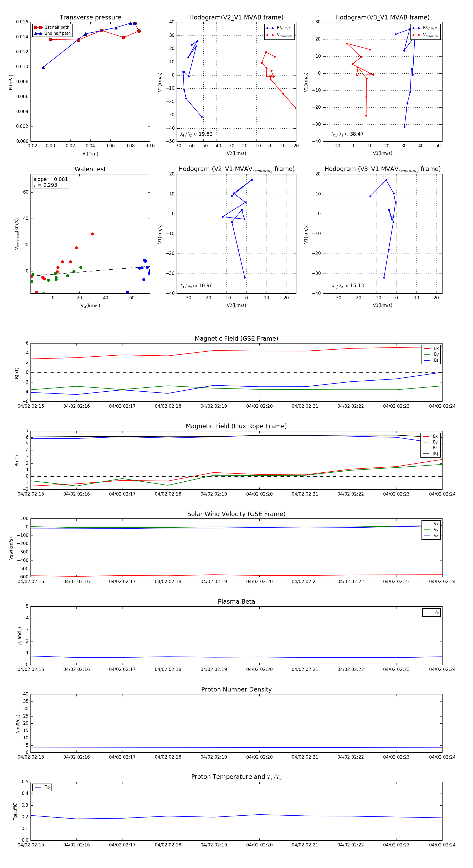Select the 'Vy' legend entry
This screenshot has width=473, height=868.
tap(431, 530)
